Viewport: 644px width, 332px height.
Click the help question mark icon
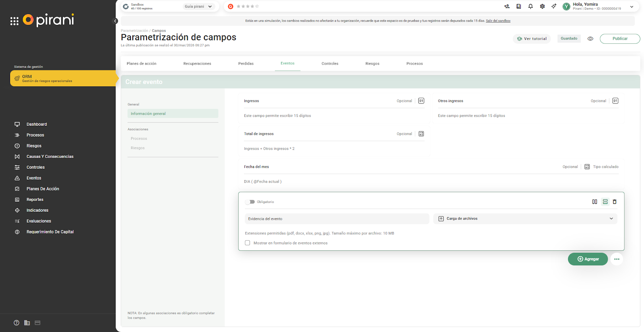[17, 323]
